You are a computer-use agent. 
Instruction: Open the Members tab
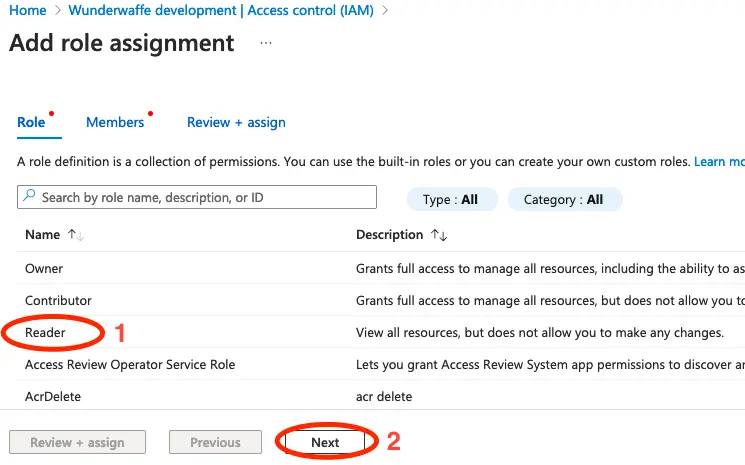coord(115,122)
